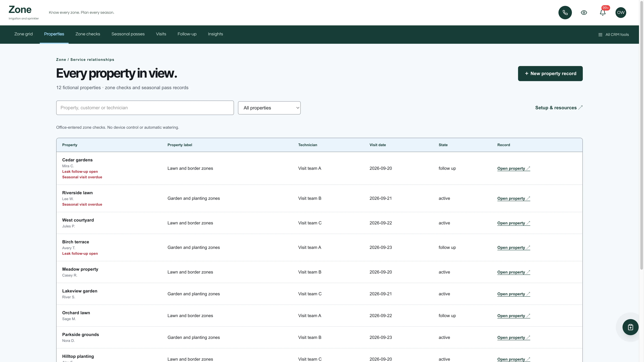This screenshot has height=362, width=644.
Task: Open property record for Riverside lawn
Action: click(514, 199)
